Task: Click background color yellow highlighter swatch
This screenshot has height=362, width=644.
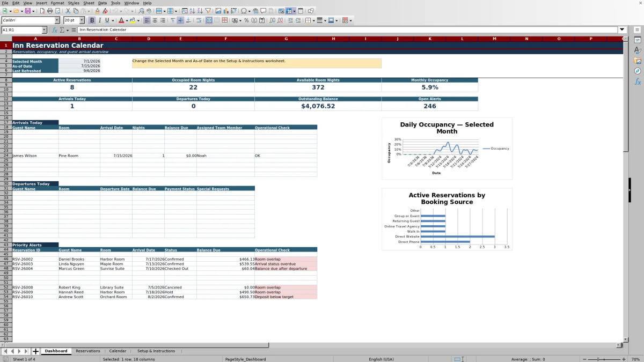Action: pyautogui.click(x=133, y=20)
